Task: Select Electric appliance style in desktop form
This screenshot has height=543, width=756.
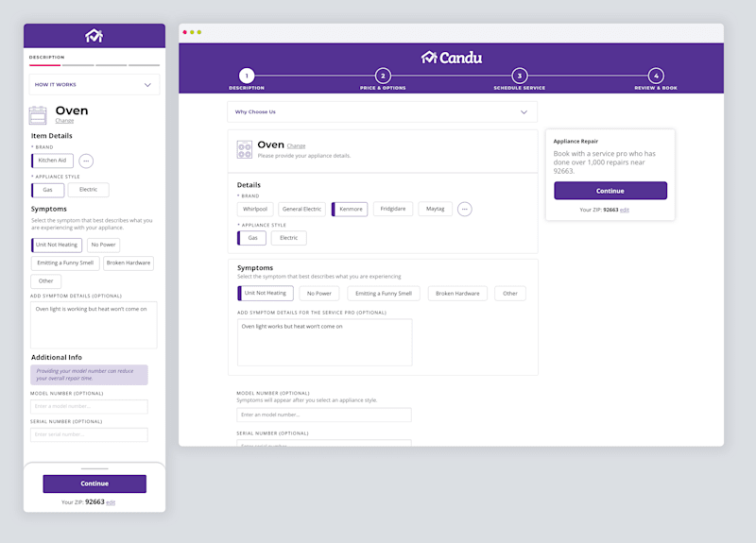Action: [x=288, y=238]
